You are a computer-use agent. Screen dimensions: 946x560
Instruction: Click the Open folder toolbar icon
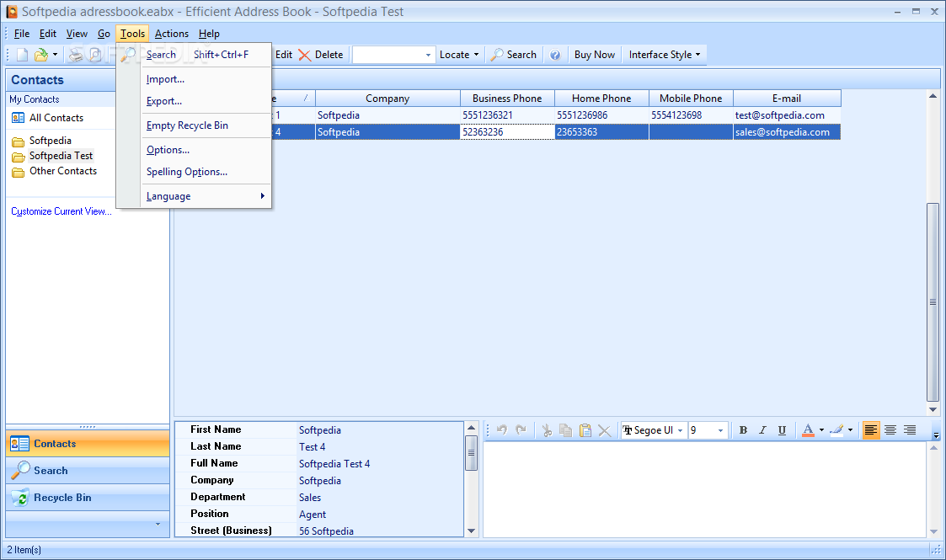[x=41, y=55]
